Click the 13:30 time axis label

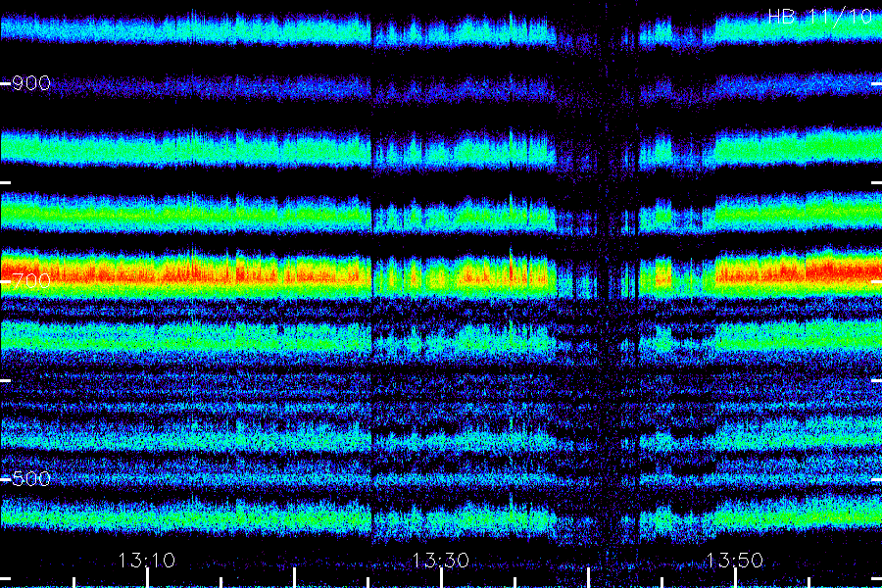[441, 561]
